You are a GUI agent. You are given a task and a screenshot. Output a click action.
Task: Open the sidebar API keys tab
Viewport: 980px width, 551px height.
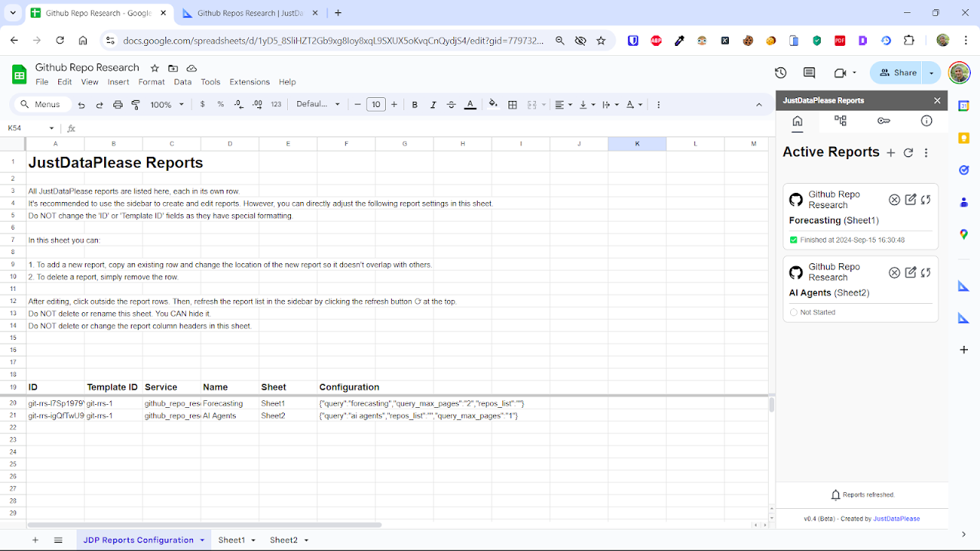pos(884,121)
